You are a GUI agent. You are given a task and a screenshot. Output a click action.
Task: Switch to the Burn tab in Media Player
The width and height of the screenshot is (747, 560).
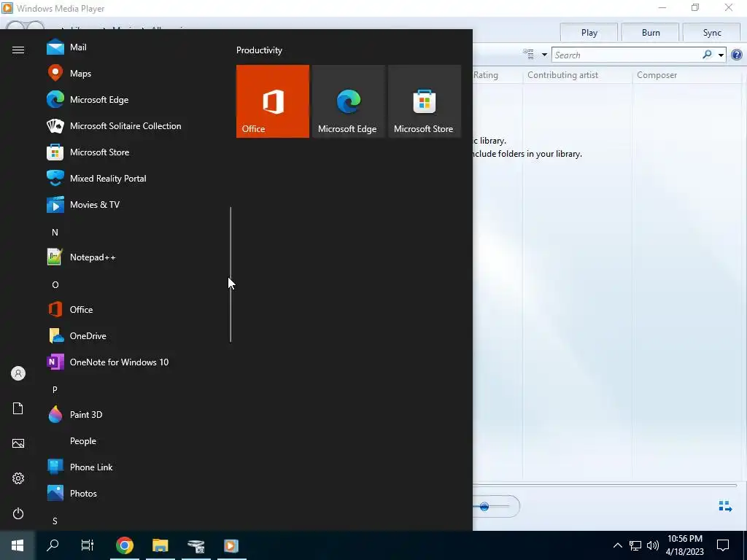point(650,32)
